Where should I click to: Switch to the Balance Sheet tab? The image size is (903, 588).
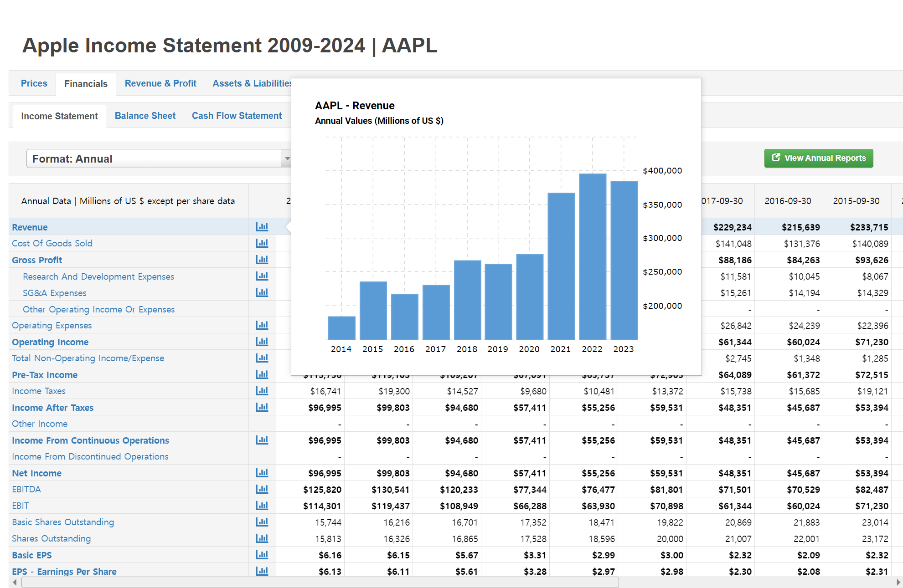[x=145, y=116]
